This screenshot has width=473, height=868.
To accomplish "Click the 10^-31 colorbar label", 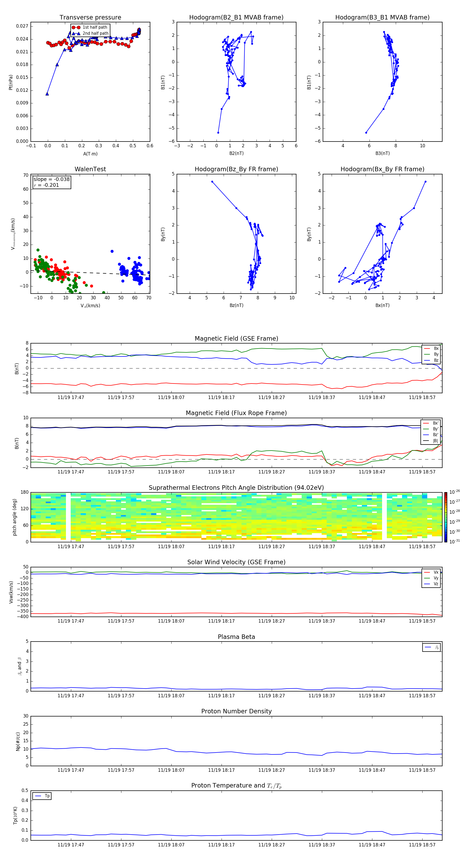I will click(455, 542).
